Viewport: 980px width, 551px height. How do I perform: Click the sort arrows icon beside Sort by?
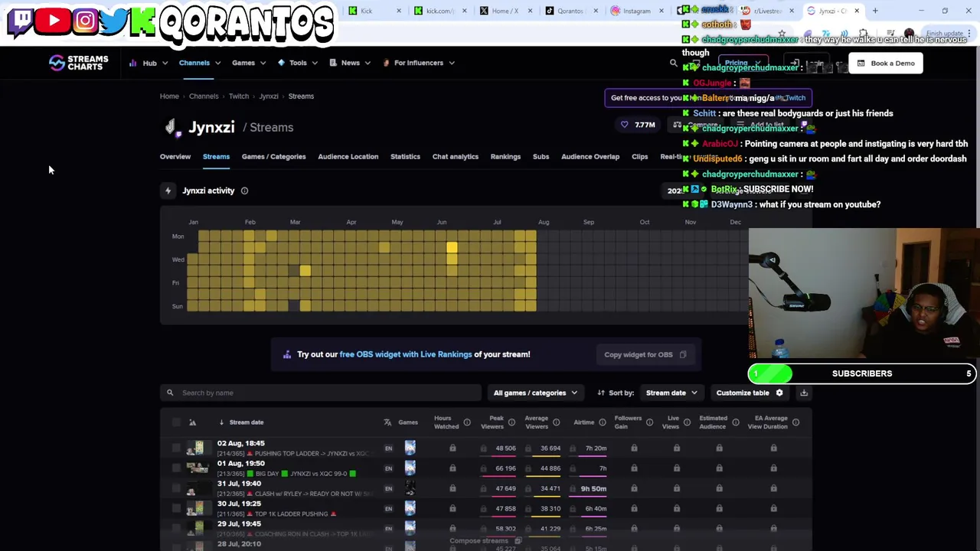point(600,393)
